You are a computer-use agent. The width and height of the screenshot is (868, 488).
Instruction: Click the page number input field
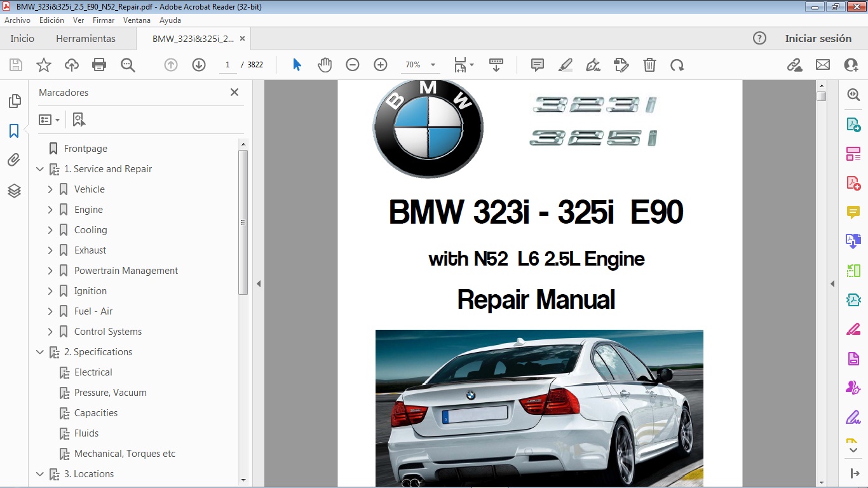[x=227, y=65]
